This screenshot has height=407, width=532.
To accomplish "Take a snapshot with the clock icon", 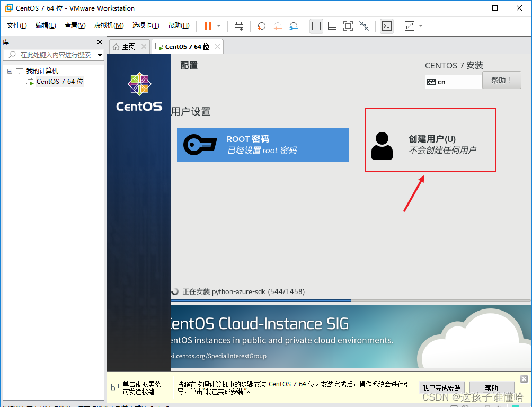I will (261, 26).
